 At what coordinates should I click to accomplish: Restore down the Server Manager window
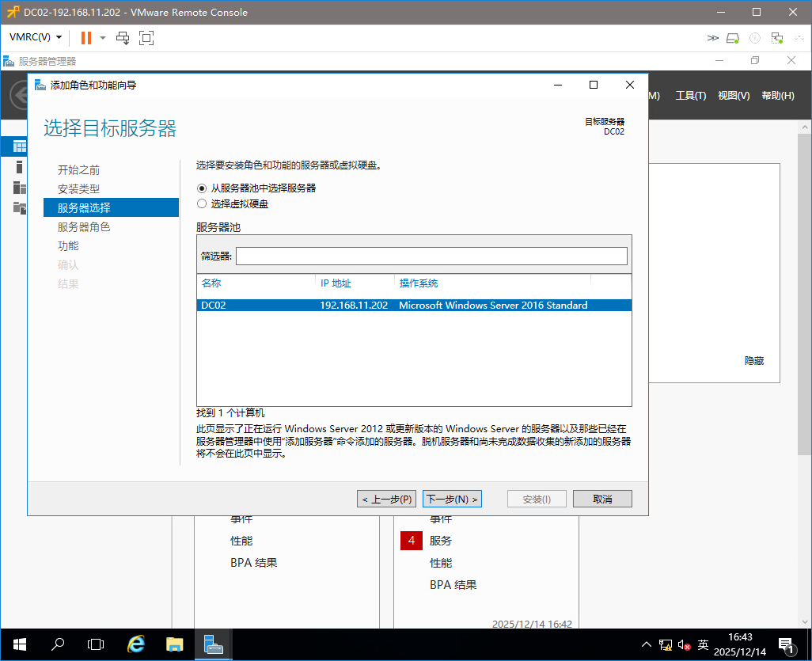pos(755,61)
